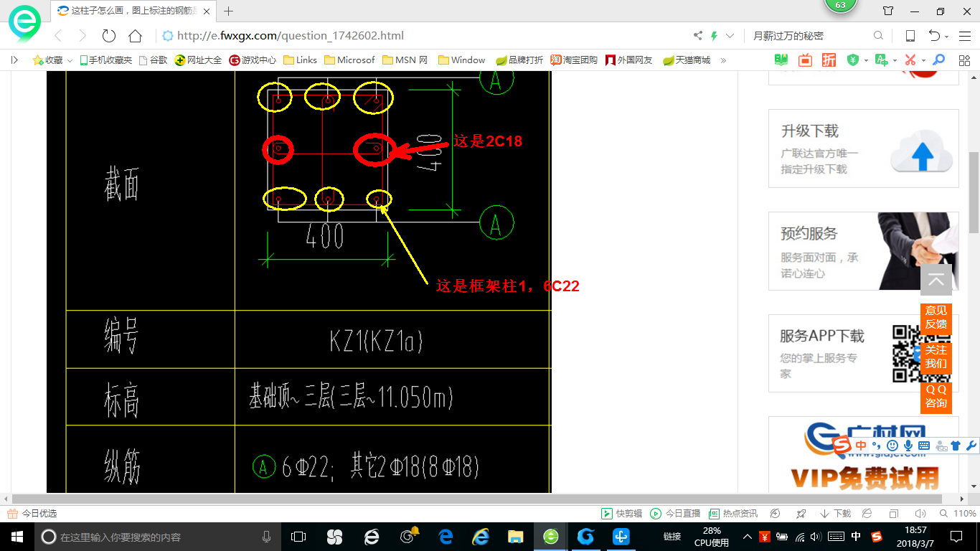980x551 pixels.
Task: Click the green lightning speed-mode icon
Action: tap(714, 36)
